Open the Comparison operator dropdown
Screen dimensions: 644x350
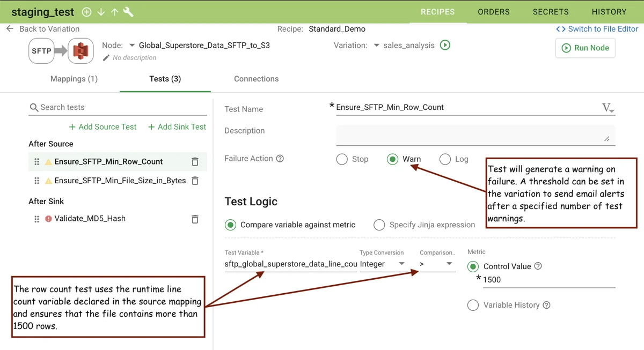436,264
